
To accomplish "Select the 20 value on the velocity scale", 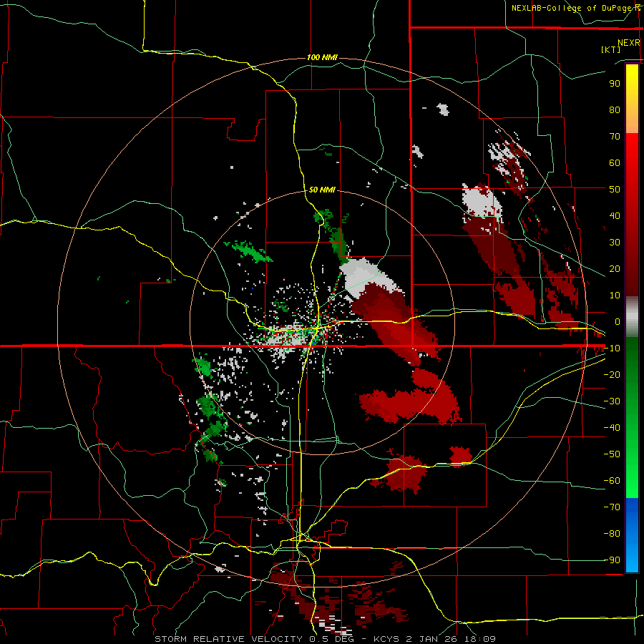I will coord(615,268).
